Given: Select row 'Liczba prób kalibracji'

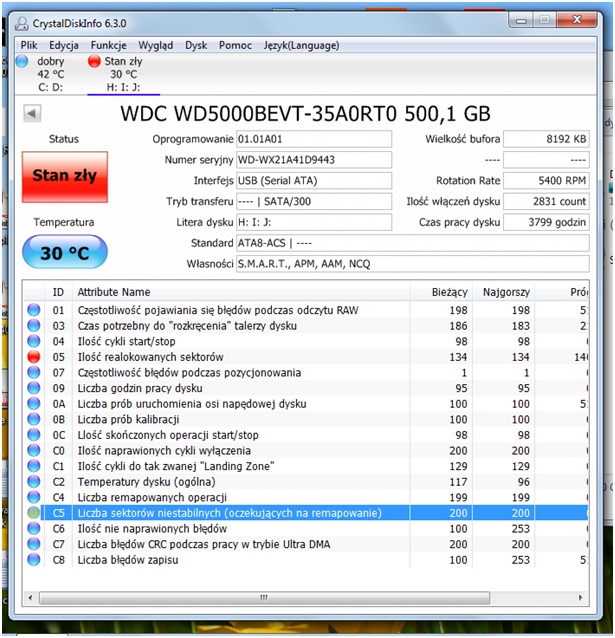Looking at the screenshot, I should pos(306,419).
